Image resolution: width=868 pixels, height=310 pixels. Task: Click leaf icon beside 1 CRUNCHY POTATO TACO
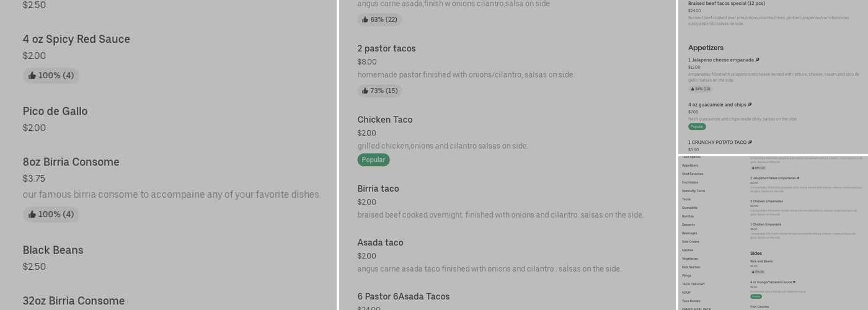(750, 143)
